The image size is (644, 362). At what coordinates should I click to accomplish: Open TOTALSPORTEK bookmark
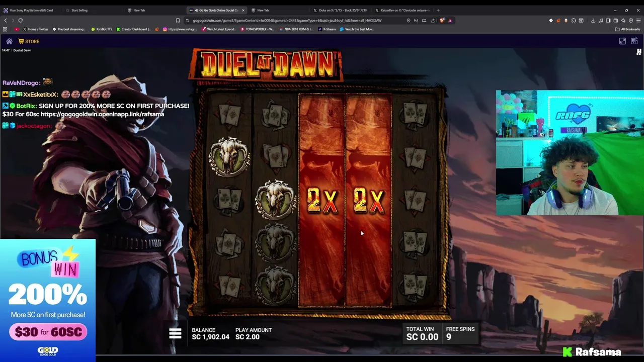click(x=258, y=29)
